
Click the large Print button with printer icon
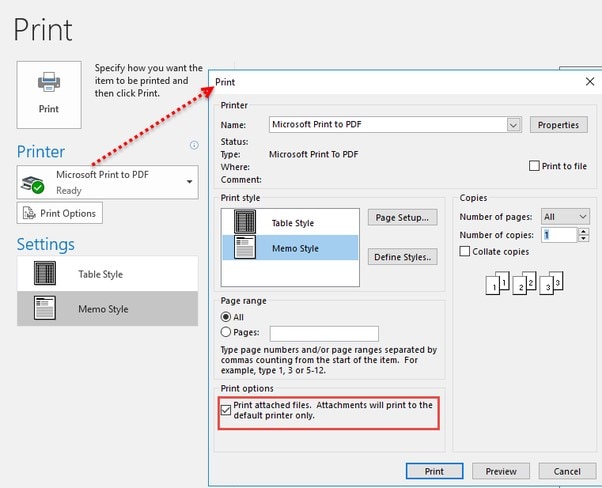pos(49,94)
